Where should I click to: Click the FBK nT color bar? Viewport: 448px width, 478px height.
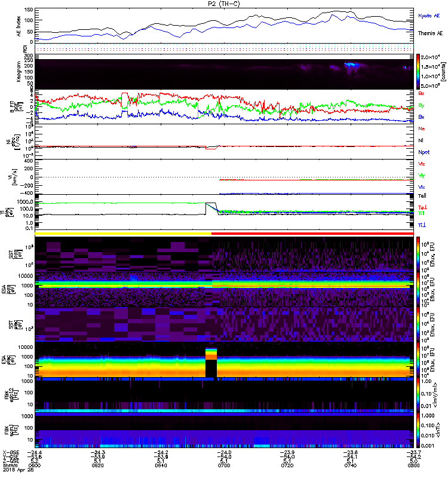click(x=418, y=430)
